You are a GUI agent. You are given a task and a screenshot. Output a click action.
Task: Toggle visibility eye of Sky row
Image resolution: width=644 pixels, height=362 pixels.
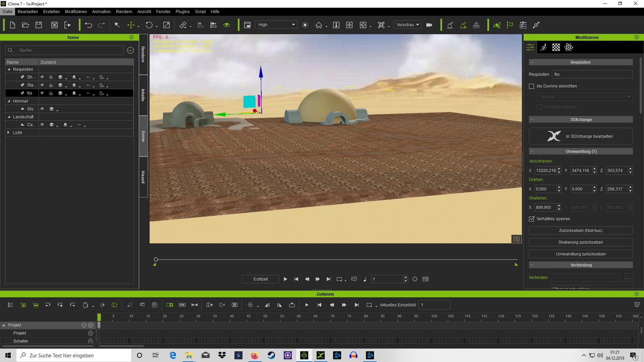[42, 109]
